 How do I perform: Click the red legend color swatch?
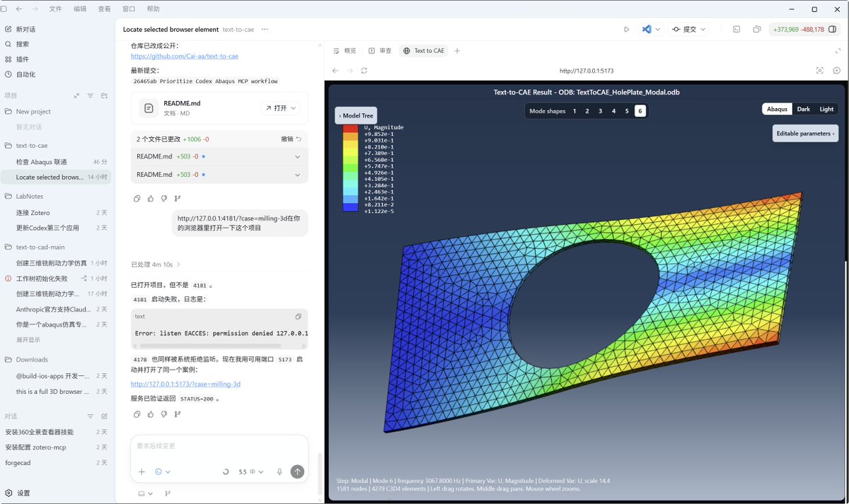pyautogui.click(x=350, y=128)
